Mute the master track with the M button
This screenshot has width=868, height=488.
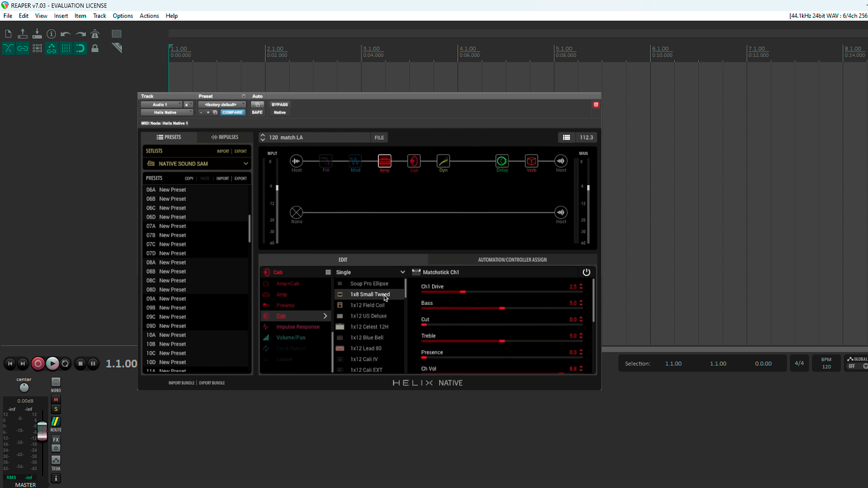tap(56, 400)
